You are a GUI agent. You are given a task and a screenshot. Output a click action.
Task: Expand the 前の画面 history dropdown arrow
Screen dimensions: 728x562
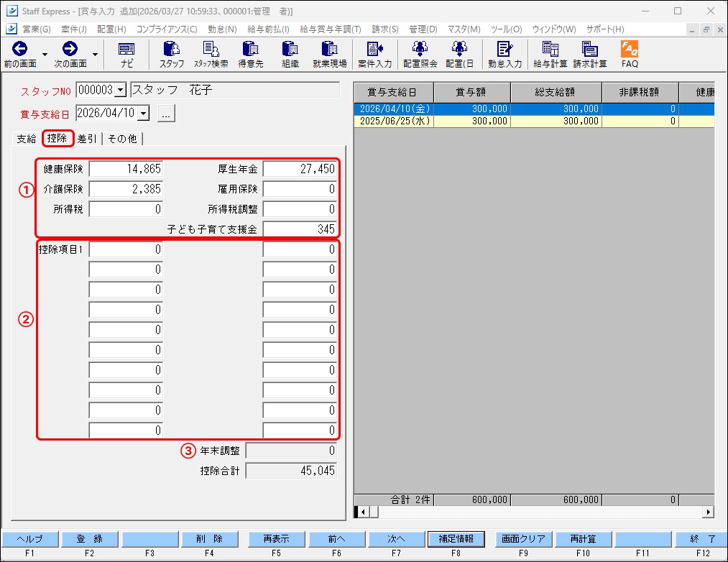pyautogui.click(x=45, y=55)
